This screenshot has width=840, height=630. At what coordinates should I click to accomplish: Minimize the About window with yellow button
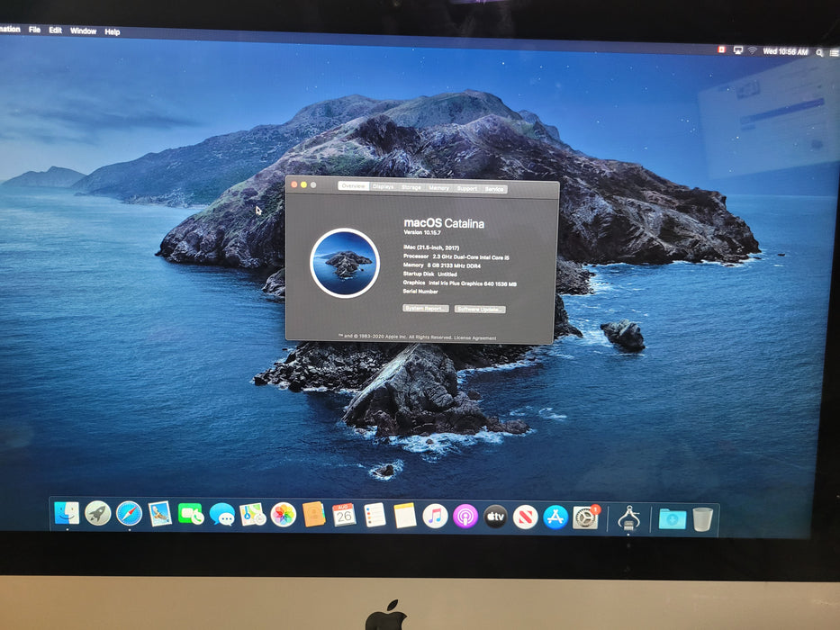click(x=303, y=184)
